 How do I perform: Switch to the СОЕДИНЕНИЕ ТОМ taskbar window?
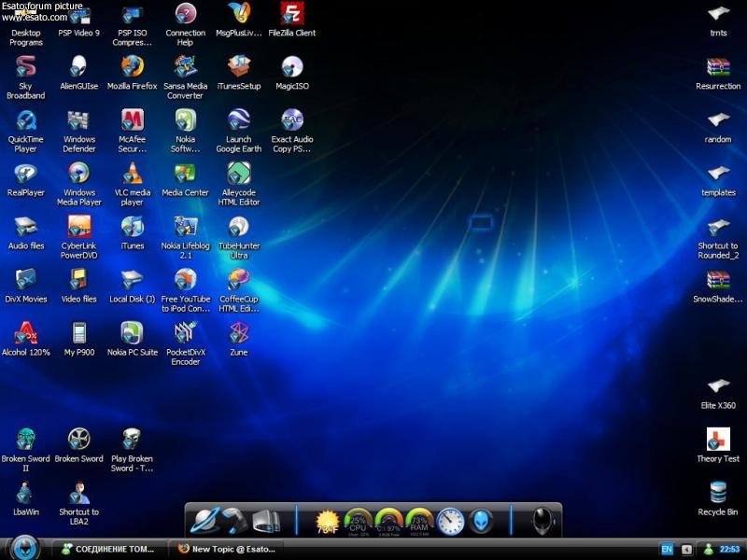(x=108, y=549)
